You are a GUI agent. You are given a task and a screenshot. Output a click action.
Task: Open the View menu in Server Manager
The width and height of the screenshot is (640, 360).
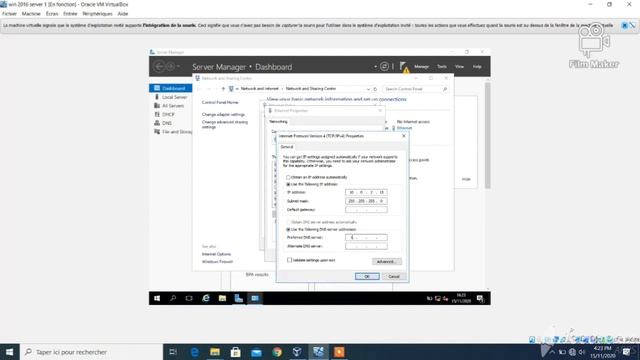459,67
